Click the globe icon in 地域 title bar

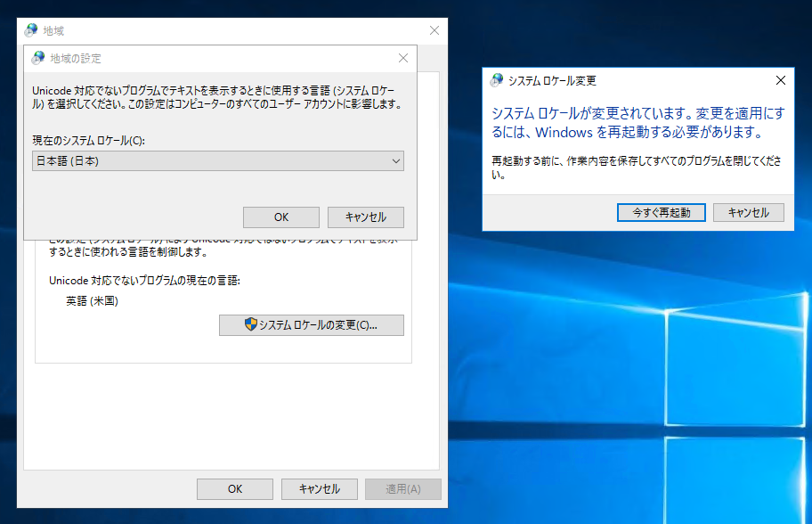[31, 30]
